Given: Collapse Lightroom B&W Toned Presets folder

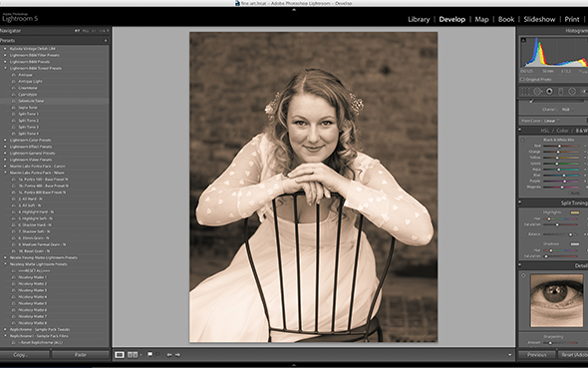Looking at the screenshot, I should tap(5, 68).
